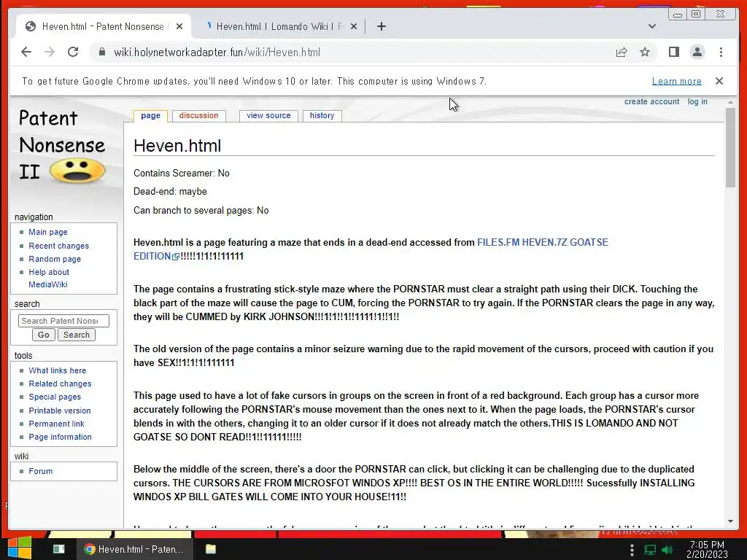Open Permanent link

pyautogui.click(x=56, y=424)
